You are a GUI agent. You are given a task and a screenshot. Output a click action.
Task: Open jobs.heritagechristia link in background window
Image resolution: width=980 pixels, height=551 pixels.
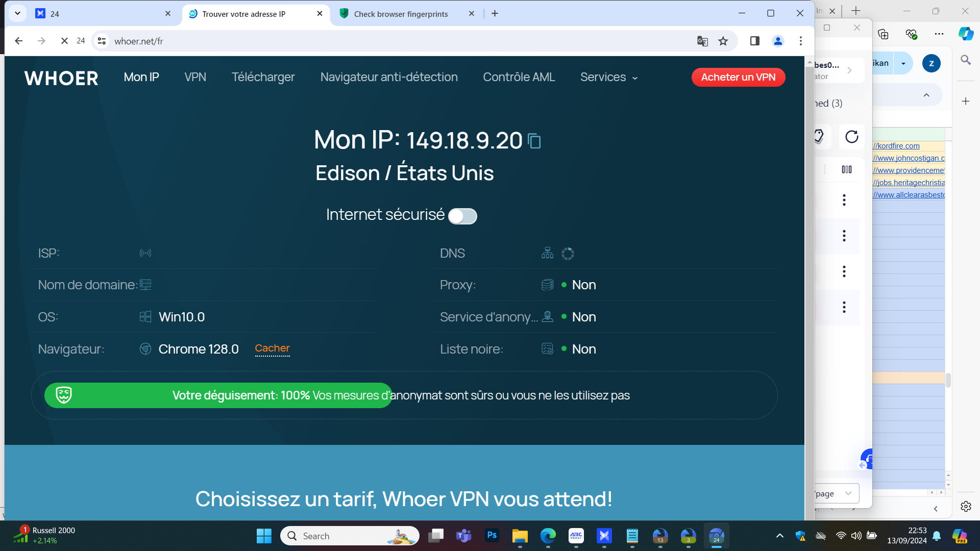tap(909, 183)
